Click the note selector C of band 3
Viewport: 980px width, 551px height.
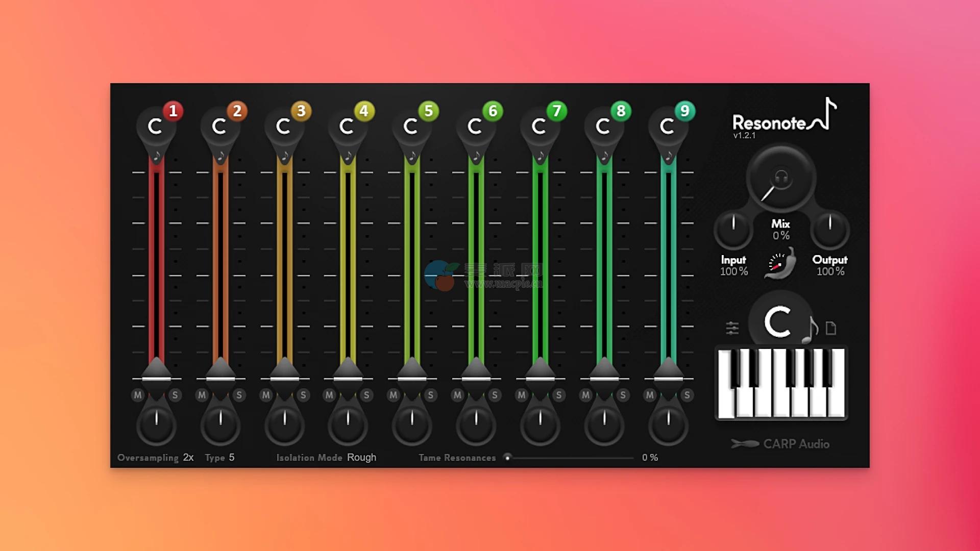[x=283, y=127]
